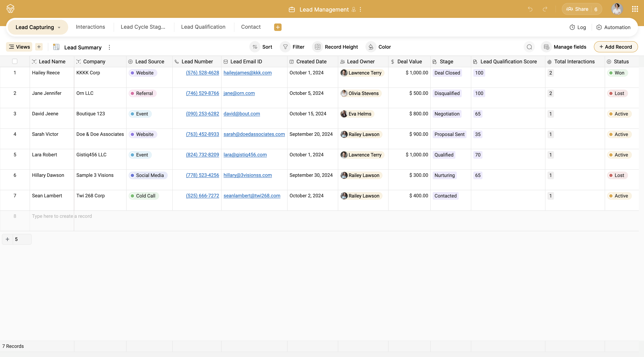Open the Lead Summary three-dot options
Viewport: 644px width, 357px height.
[x=109, y=47]
